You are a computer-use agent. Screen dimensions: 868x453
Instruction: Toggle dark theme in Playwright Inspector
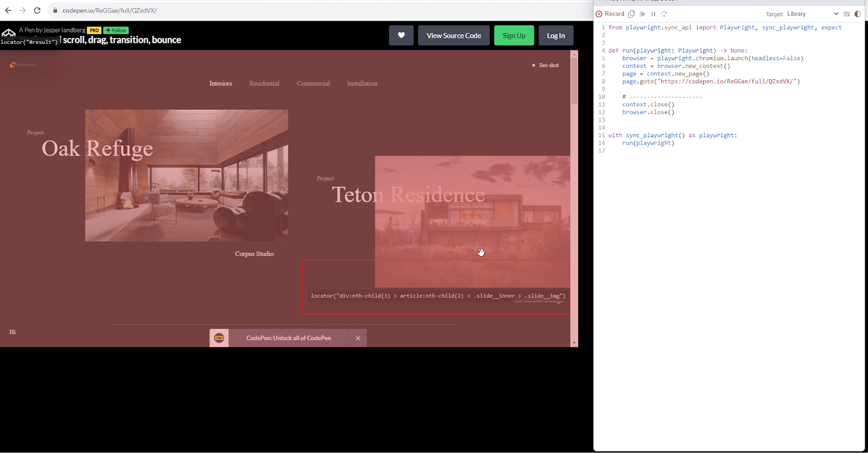click(x=857, y=14)
